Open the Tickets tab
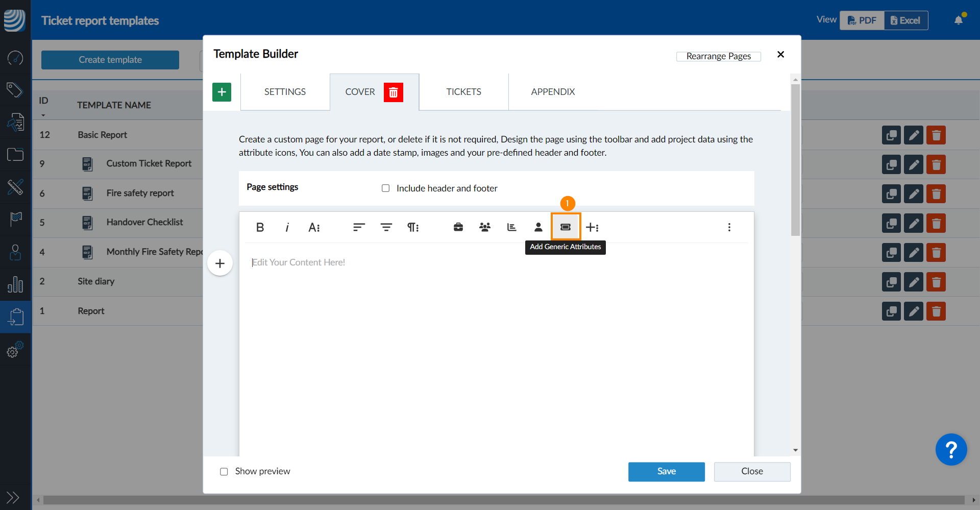980x510 pixels. pos(463,92)
